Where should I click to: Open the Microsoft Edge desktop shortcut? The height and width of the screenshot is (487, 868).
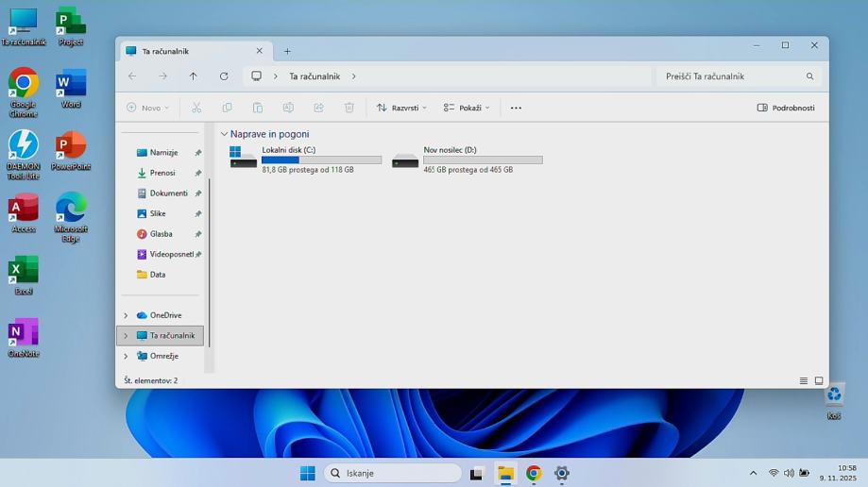click(71, 217)
